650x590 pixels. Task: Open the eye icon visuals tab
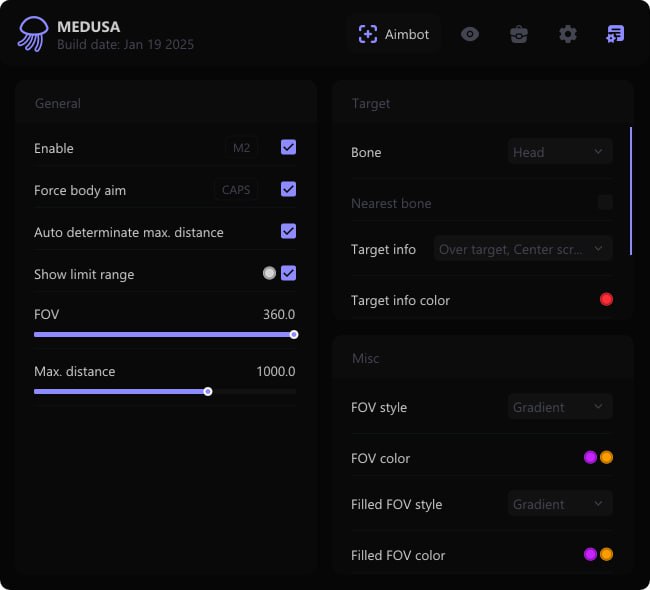point(470,34)
